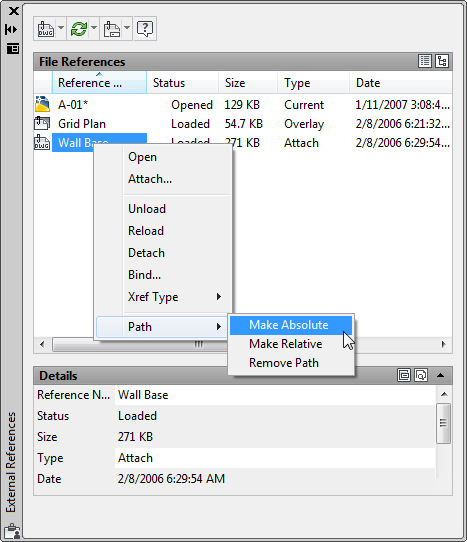Open the Attach DWG dropdown arrow
Viewport: 467px width, 542px height.
click(61, 28)
